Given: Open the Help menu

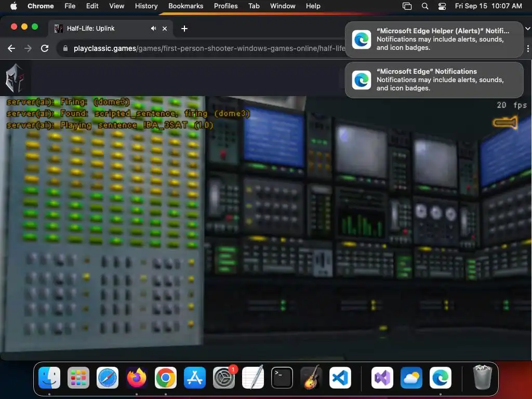Looking at the screenshot, I should 313,6.
